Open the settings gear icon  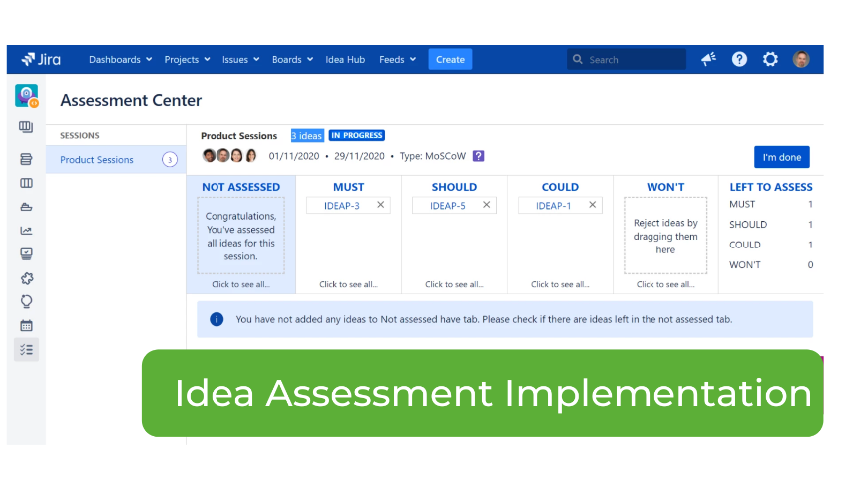[x=770, y=59]
